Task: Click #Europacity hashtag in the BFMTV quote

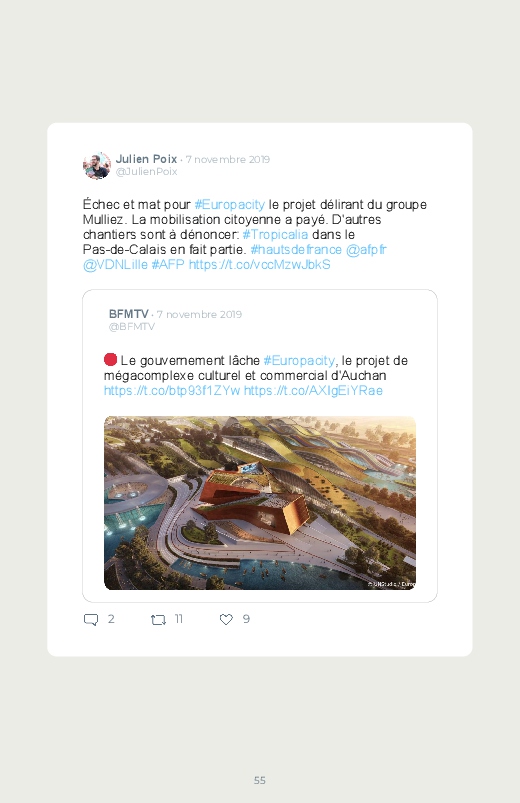Action: (299, 361)
